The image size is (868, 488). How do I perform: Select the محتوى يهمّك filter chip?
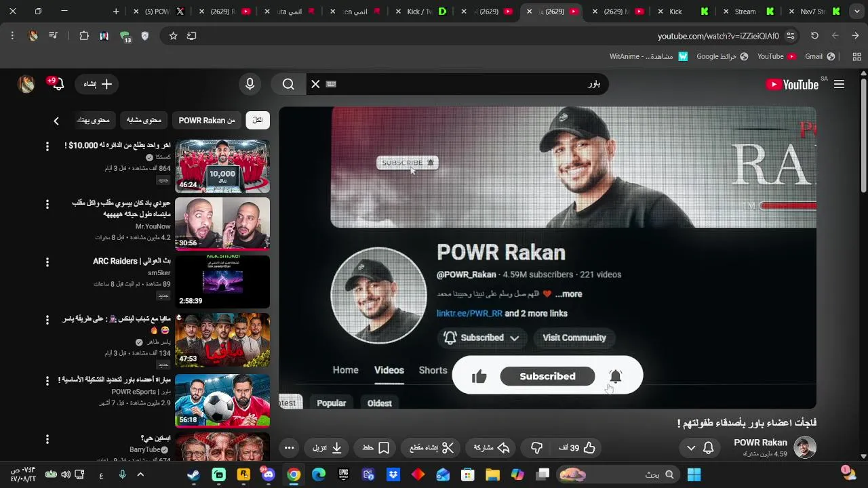(x=93, y=120)
